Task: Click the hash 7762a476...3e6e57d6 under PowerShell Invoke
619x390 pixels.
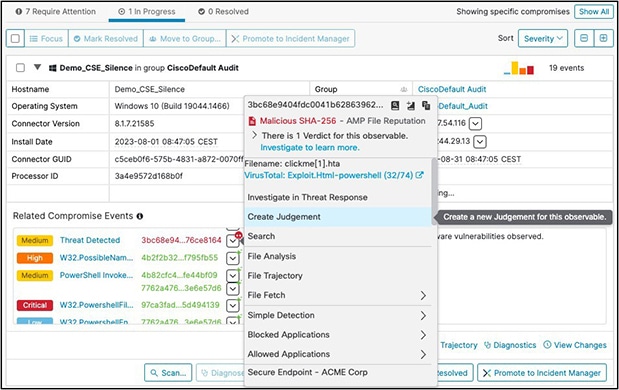Action: click(181, 288)
